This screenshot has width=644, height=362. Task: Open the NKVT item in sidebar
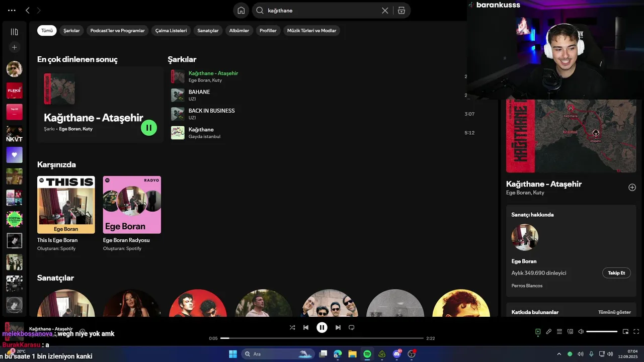coord(14,134)
